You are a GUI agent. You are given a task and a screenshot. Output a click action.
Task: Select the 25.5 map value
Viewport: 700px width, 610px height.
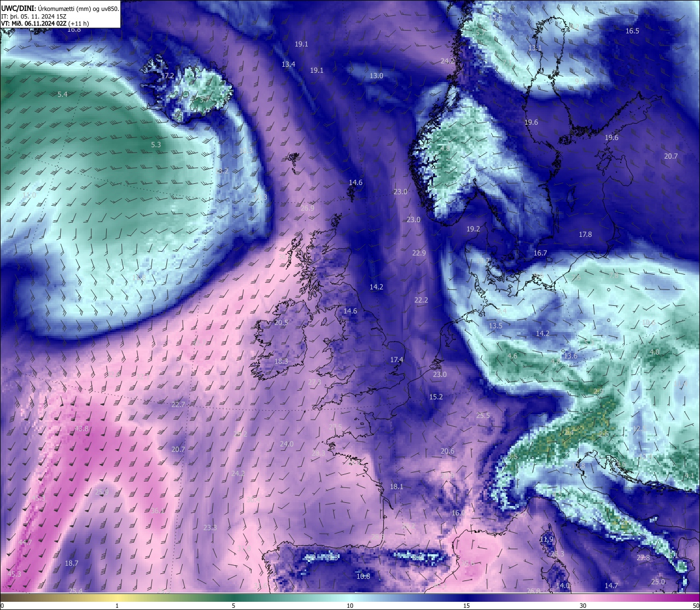[483, 415]
